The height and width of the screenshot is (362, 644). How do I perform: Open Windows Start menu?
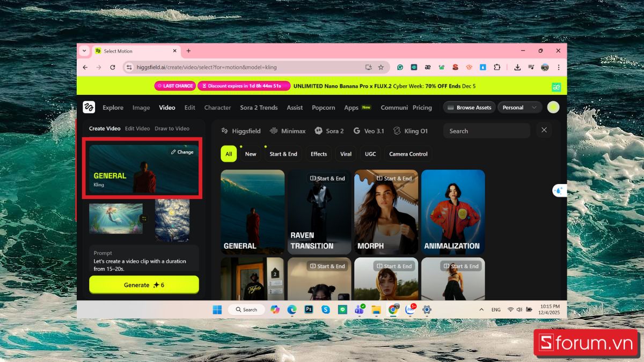coord(217,309)
